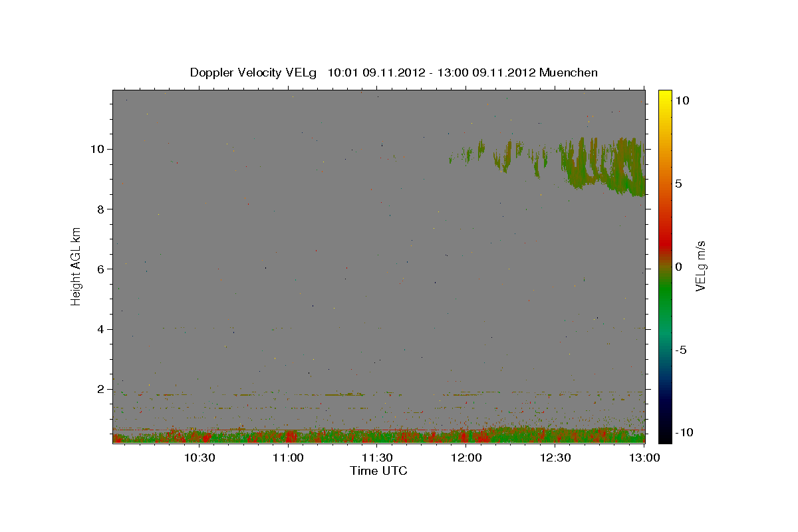Viewport: 798px width, 532px height.
Task: Select the 10:30 time tick label
Action: point(199,458)
